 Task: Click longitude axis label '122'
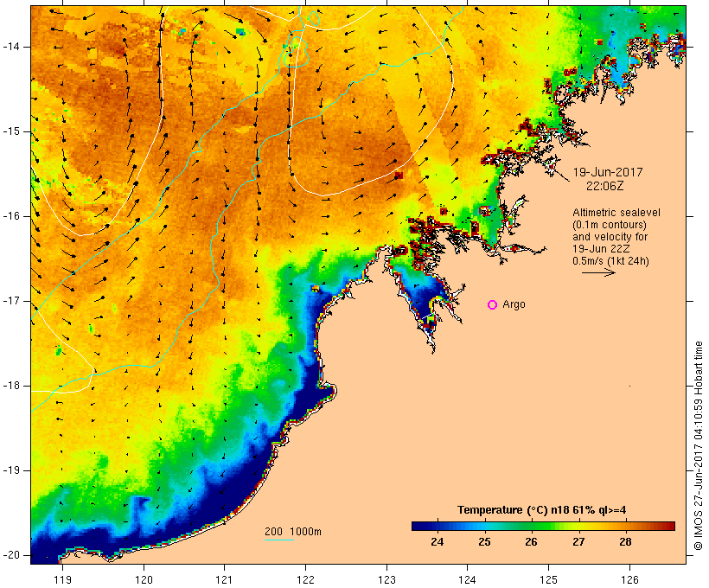click(306, 580)
